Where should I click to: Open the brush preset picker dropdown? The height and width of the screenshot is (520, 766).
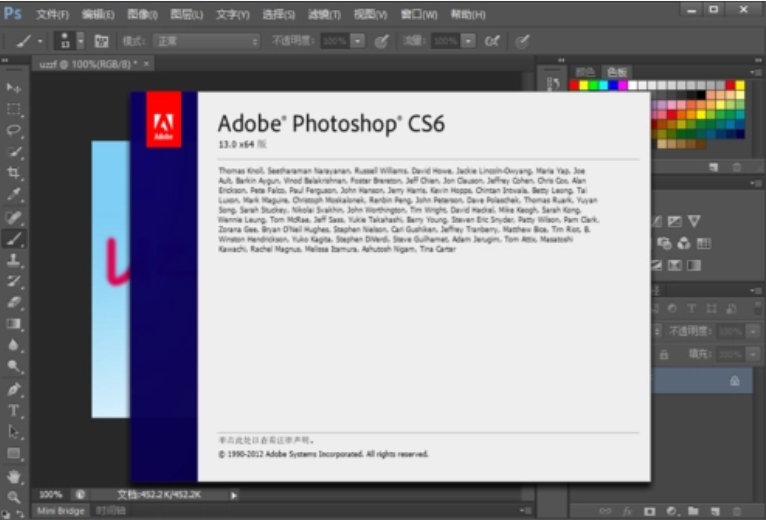[x=81, y=41]
